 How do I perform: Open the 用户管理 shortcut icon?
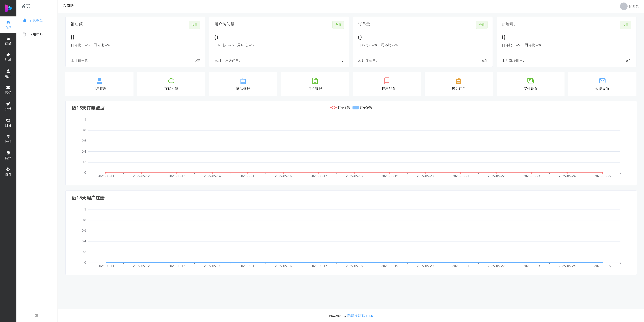[99, 81]
